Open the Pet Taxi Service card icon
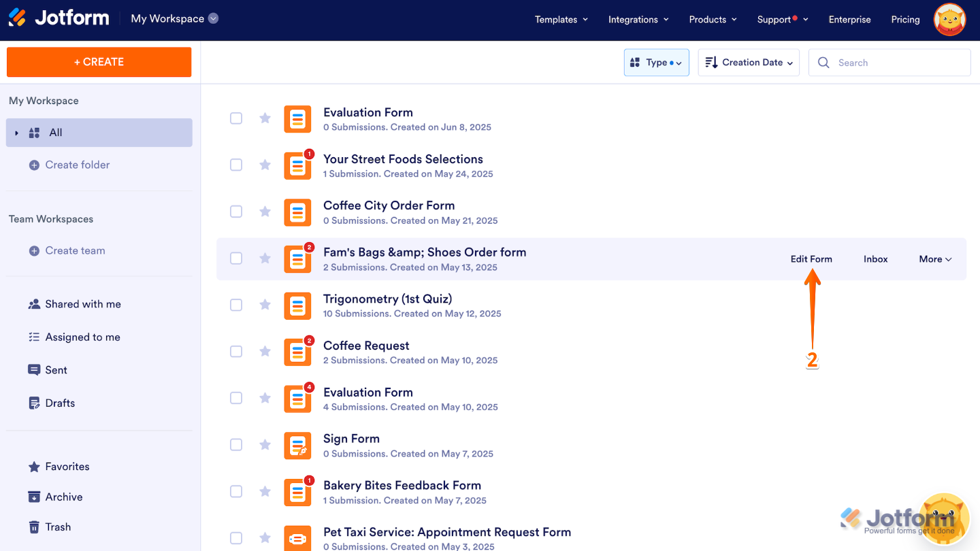 tap(297, 537)
